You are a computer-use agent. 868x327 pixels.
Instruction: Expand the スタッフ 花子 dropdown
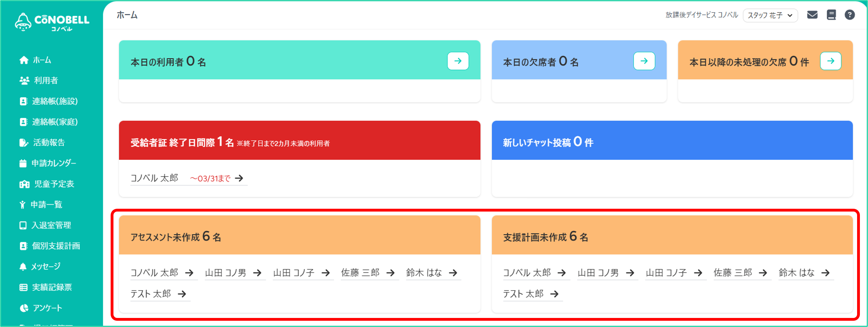pos(770,16)
